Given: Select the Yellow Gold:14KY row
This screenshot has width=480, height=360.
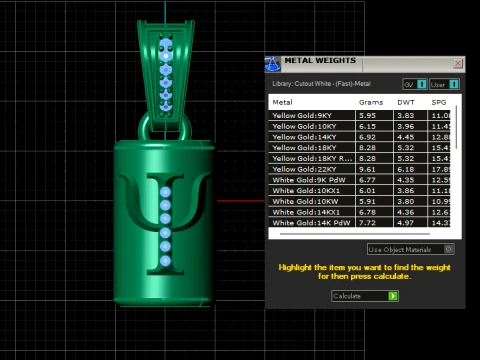Looking at the screenshot, I should (x=359, y=137).
